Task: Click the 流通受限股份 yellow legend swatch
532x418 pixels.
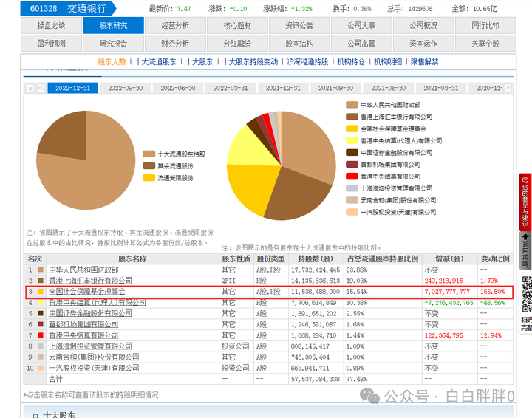Action: click(x=149, y=178)
